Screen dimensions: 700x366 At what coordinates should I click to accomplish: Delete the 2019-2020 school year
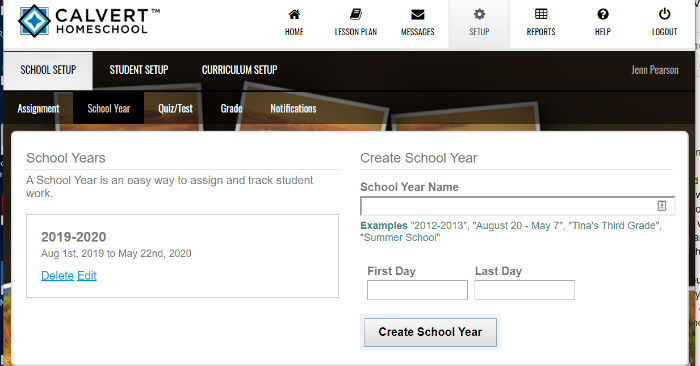(57, 275)
